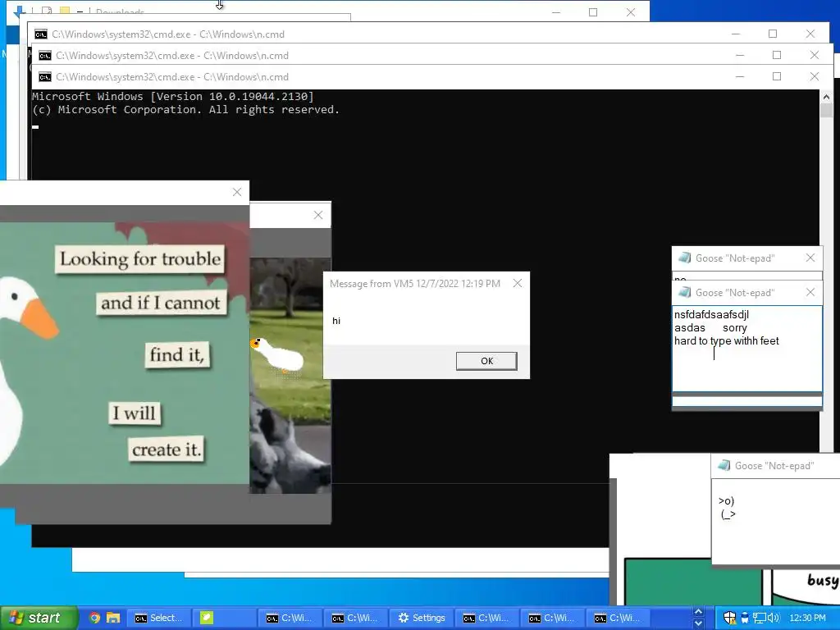Click the cmd window vertical scrollbar thumb

click(x=825, y=111)
